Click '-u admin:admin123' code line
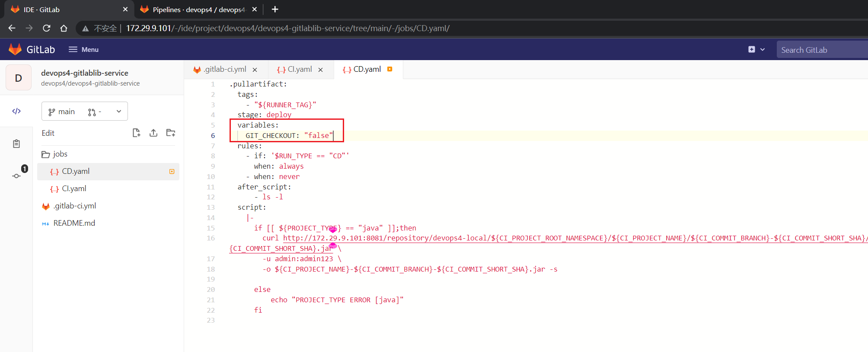 click(x=302, y=259)
